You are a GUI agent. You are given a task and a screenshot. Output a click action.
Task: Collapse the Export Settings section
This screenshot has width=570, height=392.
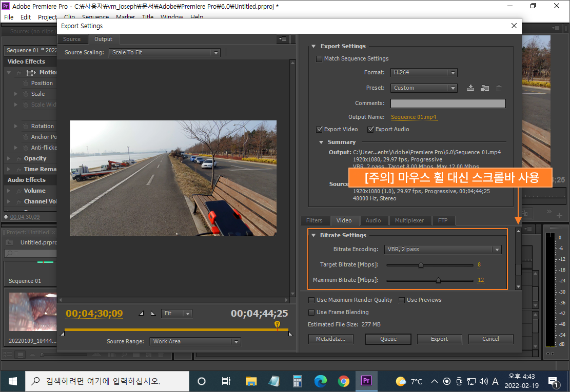tap(313, 47)
